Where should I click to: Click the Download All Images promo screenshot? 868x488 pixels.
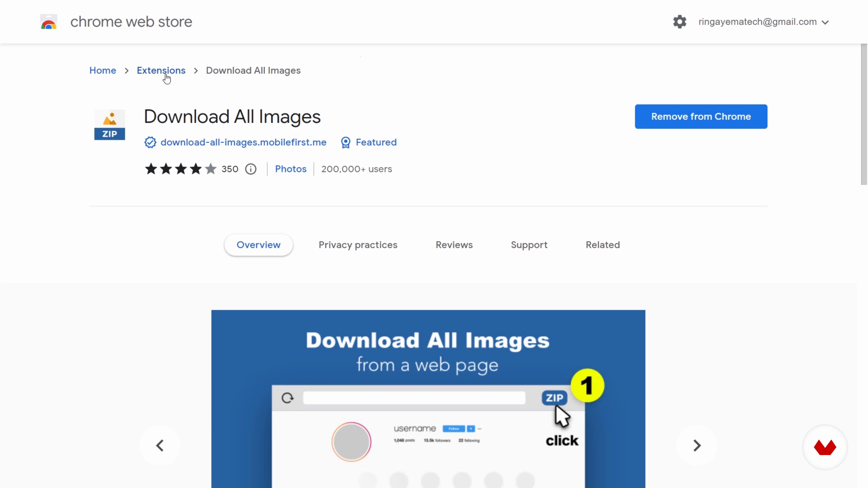pos(428,399)
